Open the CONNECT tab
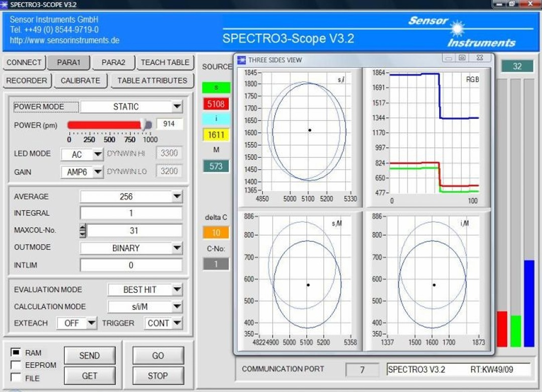Image resolution: width=542 pixels, height=392 pixels. (24, 63)
